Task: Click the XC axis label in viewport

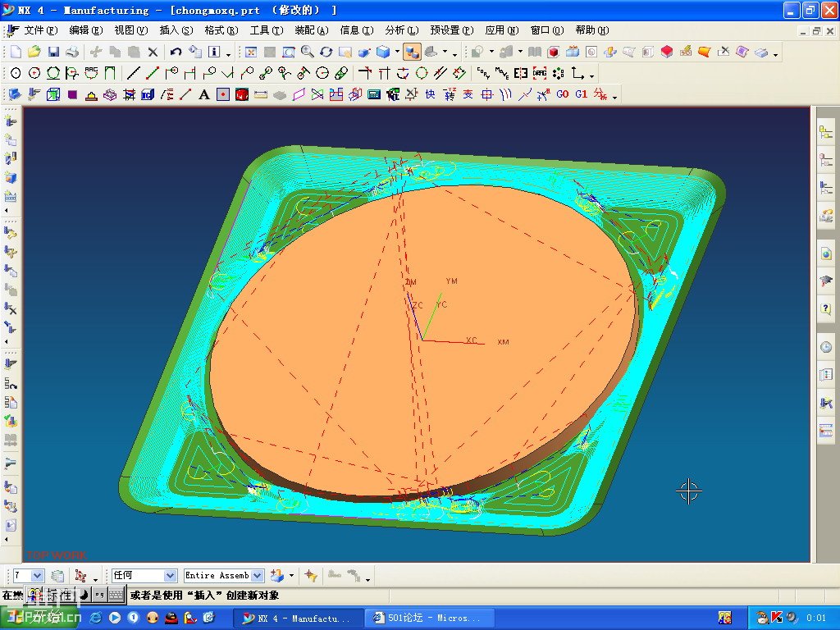Action: coord(471,340)
